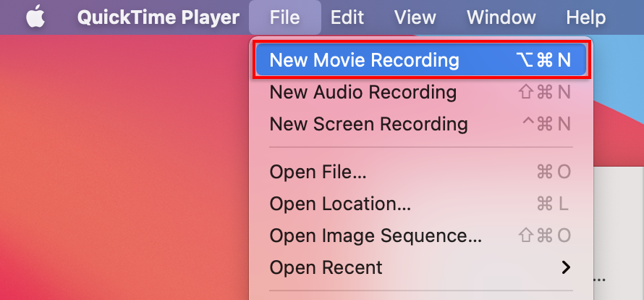Open the Window menu
Viewport: 644px width, 300px height.
coord(501,17)
